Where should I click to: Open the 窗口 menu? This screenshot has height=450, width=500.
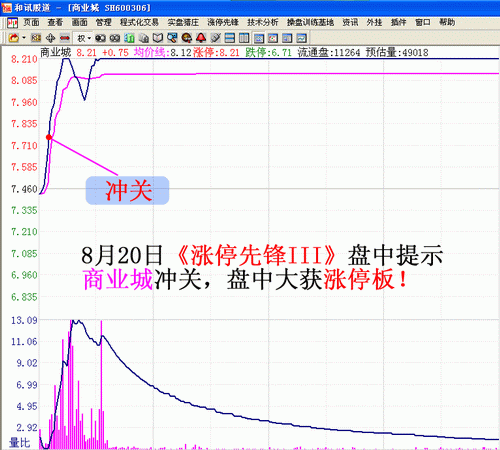click(x=423, y=22)
